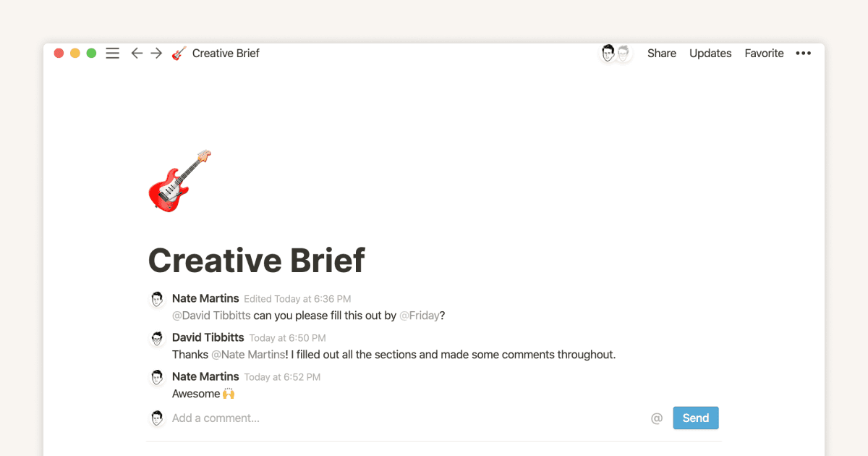The height and width of the screenshot is (456, 868).
Task: Open the Updates panel
Action: [710, 53]
